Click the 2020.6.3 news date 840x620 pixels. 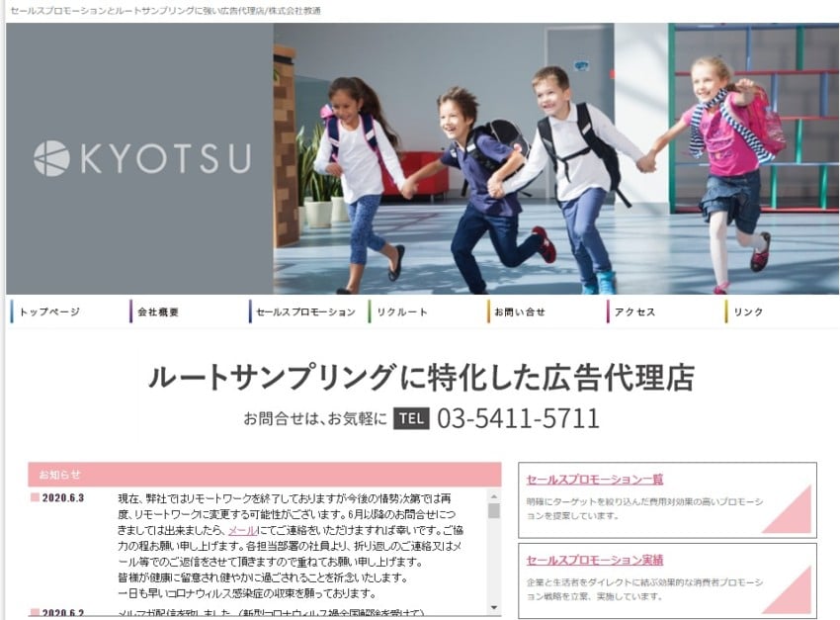(63, 497)
